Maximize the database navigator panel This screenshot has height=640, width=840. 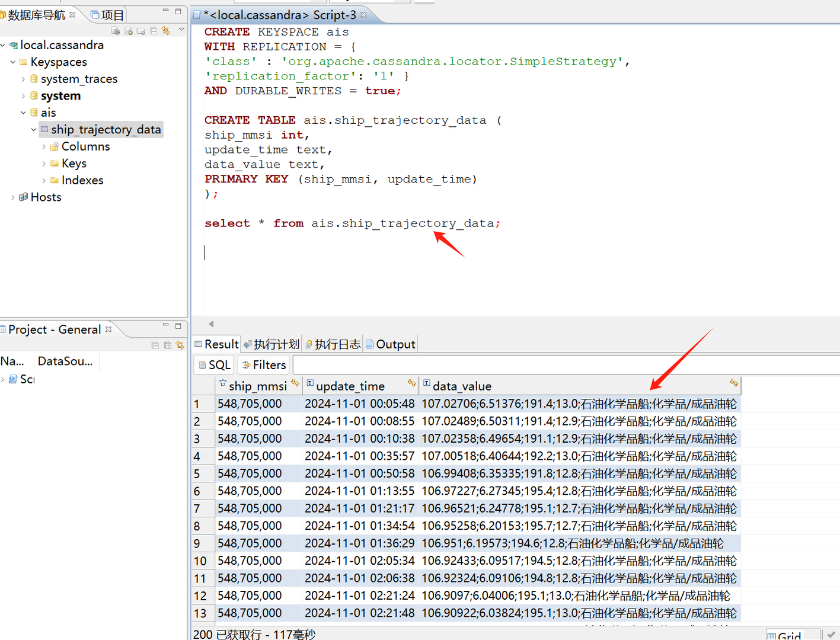(x=178, y=11)
